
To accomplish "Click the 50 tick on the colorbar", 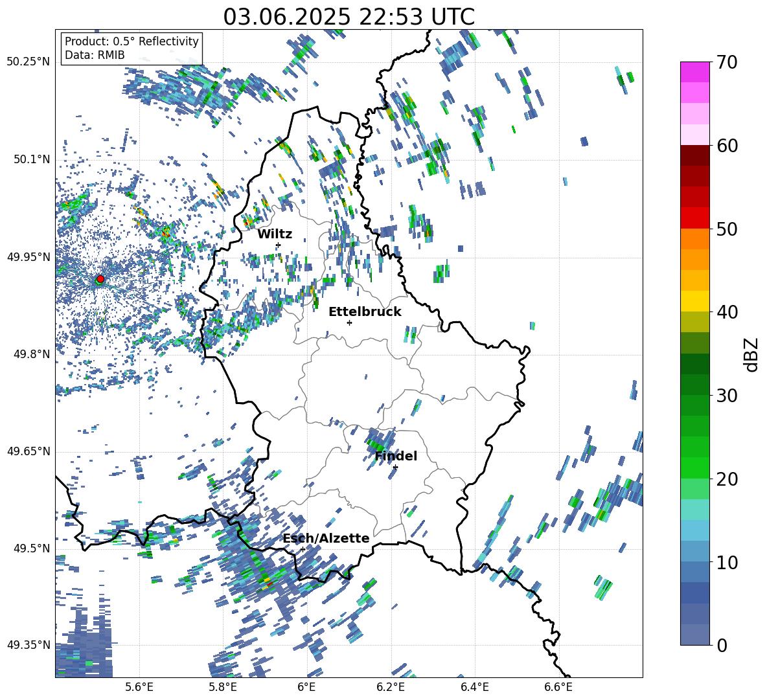I will click(x=727, y=229).
